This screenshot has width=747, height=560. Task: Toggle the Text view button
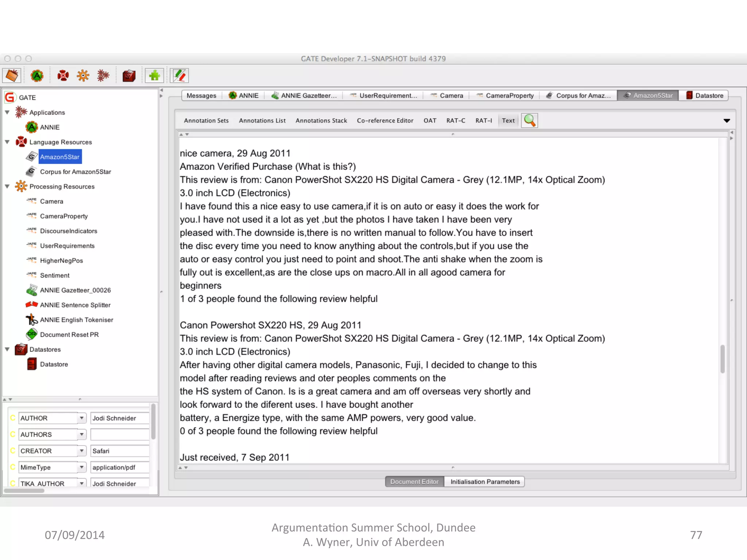coord(508,121)
